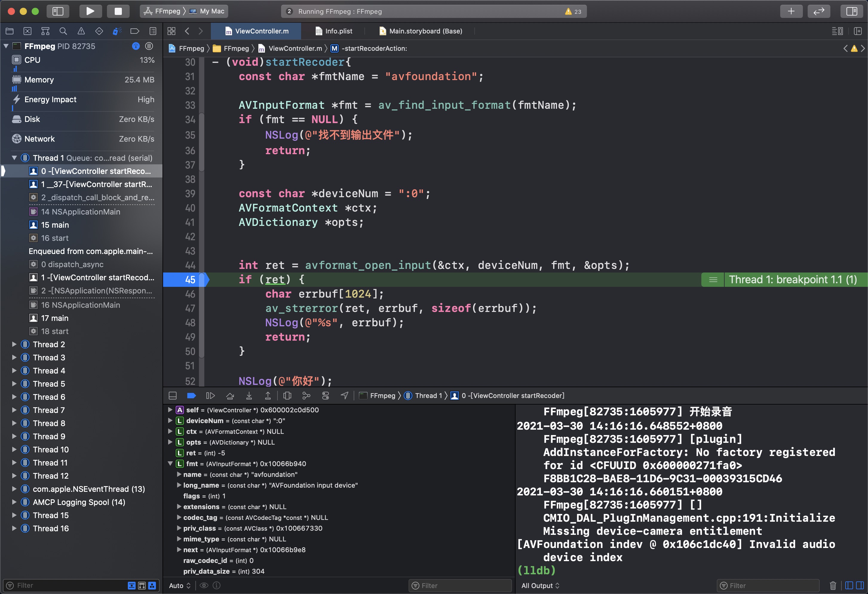Open the find navigator magnifier
The height and width of the screenshot is (594, 868).
[64, 31]
